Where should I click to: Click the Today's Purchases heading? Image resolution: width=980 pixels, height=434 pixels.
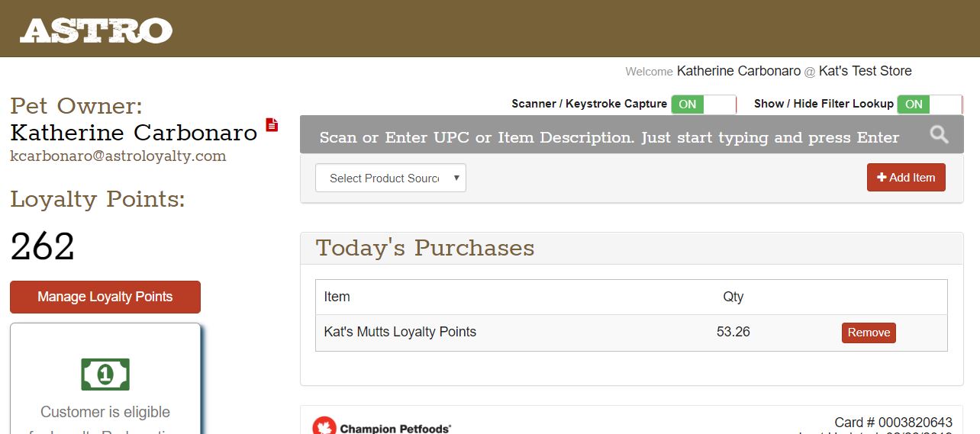pos(425,248)
